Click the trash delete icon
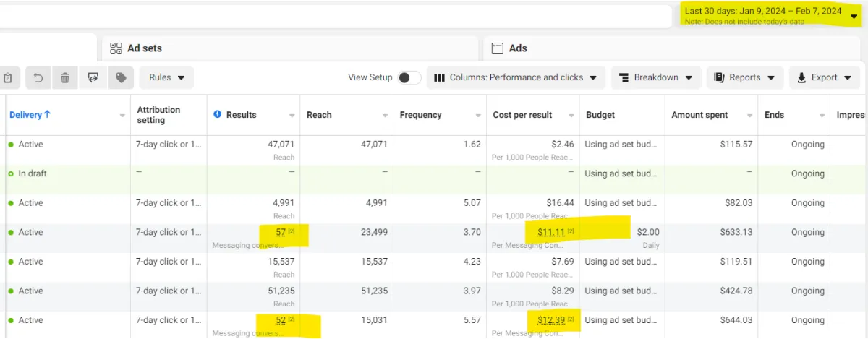The image size is (868, 339). (65, 77)
